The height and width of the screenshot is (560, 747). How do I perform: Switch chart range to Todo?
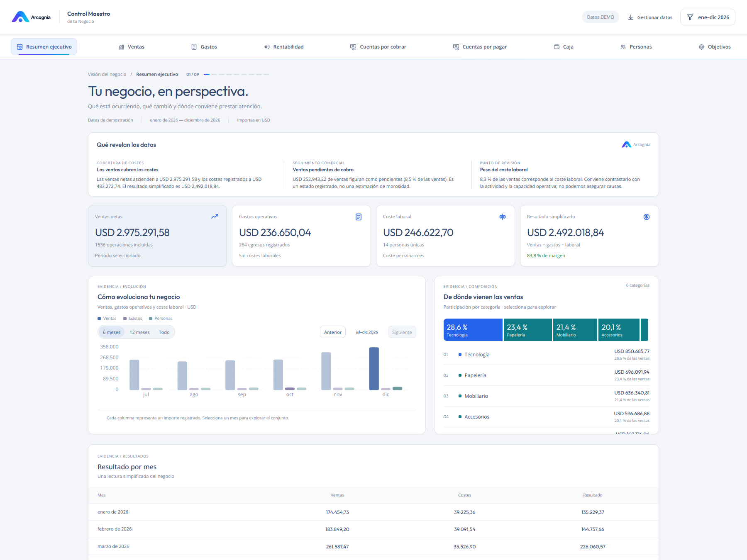(164, 332)
